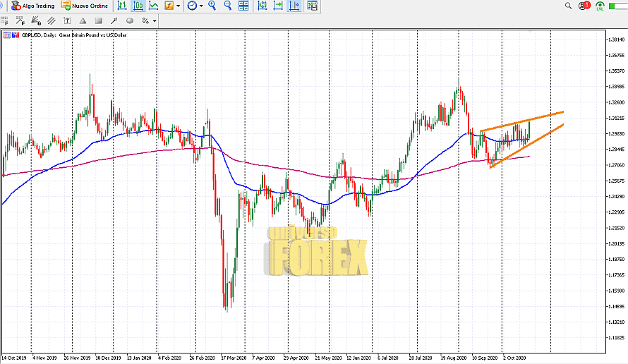Viewport: 628px width, 364px height.
Task: Switch to line chart view
Action: 153,6
